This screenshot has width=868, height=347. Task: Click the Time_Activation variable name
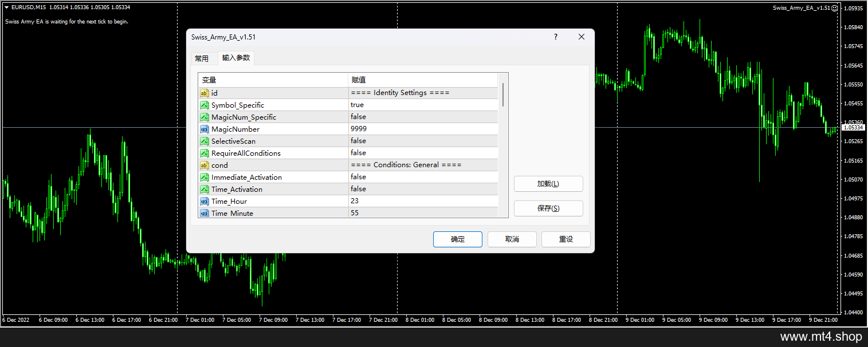click(x=237, y=190)
